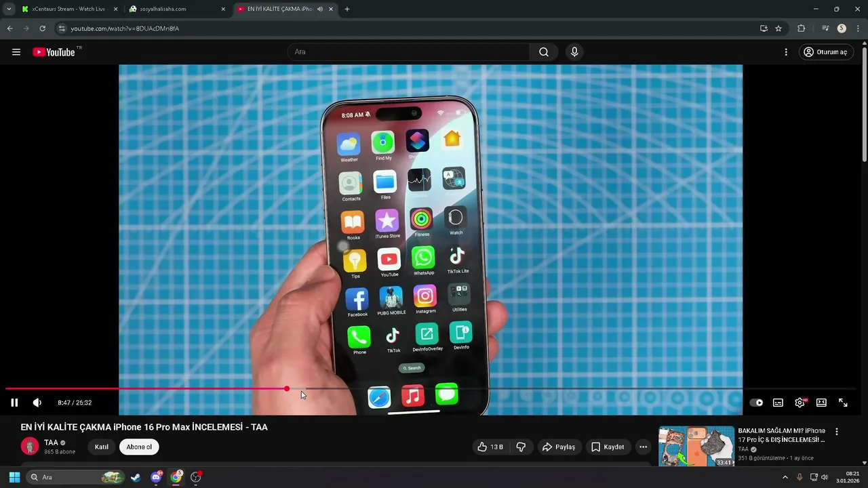Open the player settings gear

pos(800,403)
